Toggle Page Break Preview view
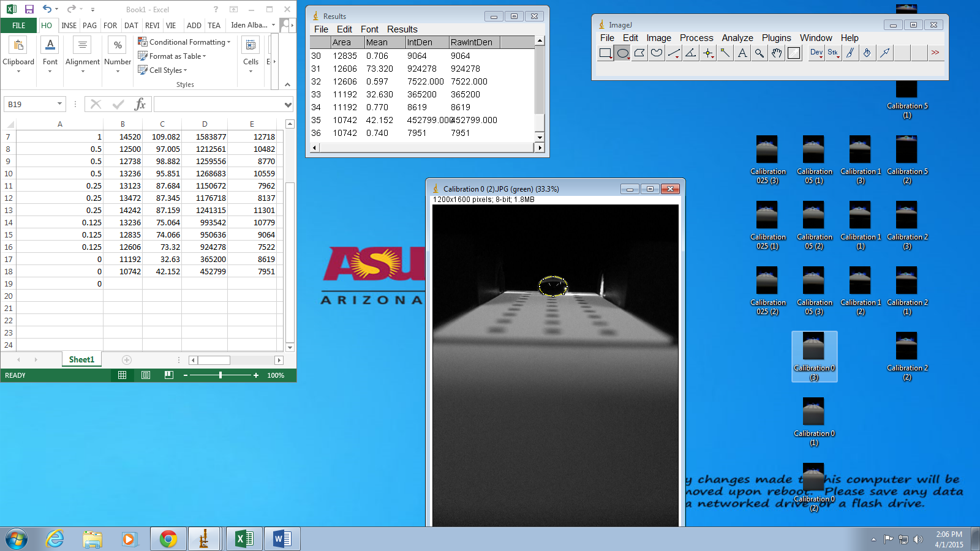 [x=169, y=375]
